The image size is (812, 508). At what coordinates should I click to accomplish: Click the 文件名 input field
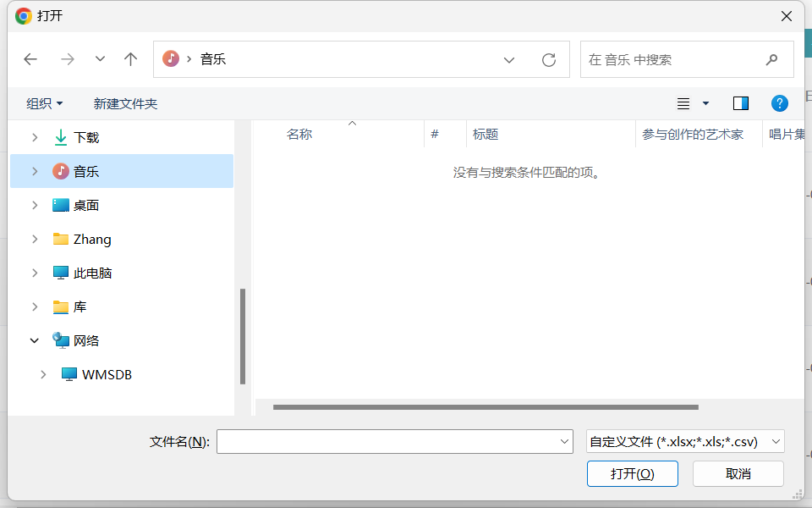(395, 442)
